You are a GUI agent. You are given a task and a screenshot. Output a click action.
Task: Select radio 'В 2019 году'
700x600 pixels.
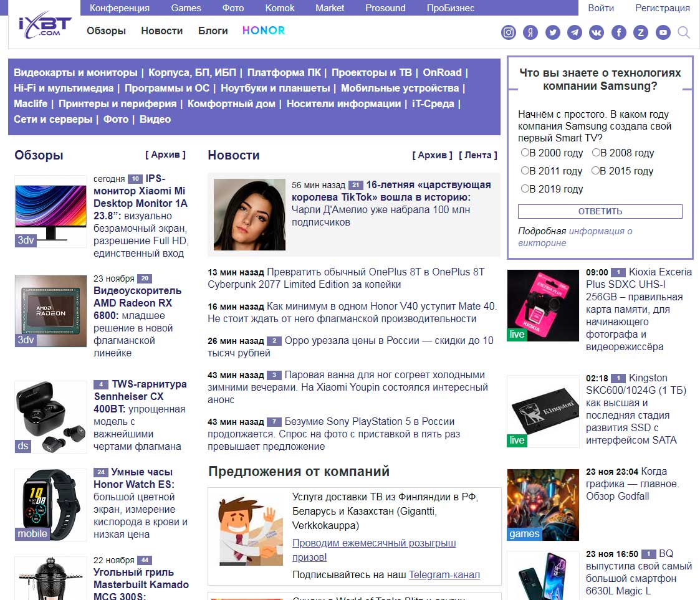click(525, 189)
